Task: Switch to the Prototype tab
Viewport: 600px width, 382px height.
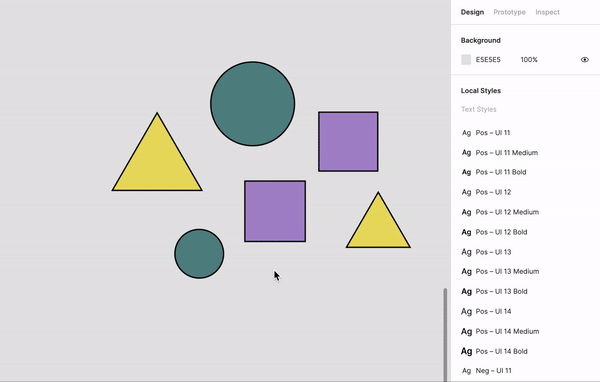Action: pyautogui.click(x=509, y=12)
